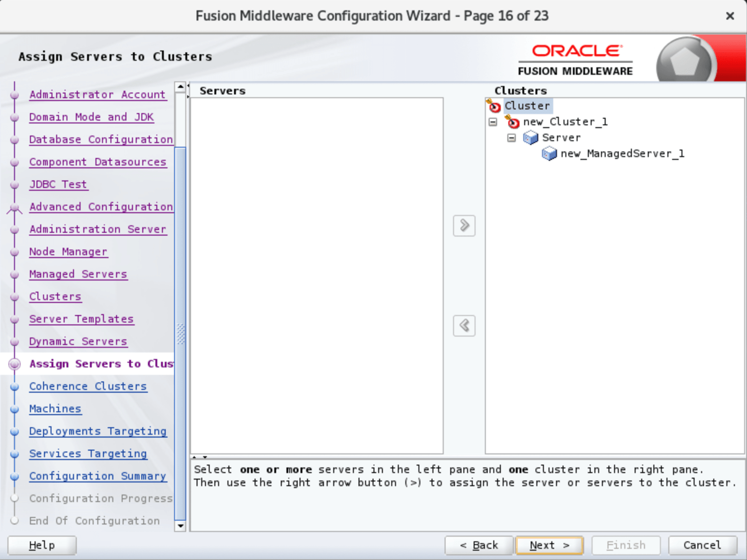This screenshot has height=560, width=747.
Task: Select new_ManagedServer_1 in the tree
Action: pos(622,154)
